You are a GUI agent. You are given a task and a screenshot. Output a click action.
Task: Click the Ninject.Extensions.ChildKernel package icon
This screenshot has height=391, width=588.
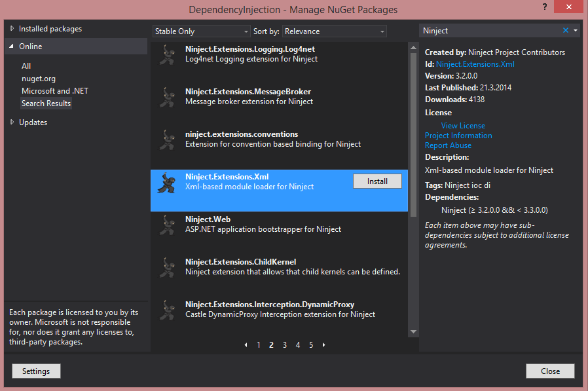(x=167, y=268)
